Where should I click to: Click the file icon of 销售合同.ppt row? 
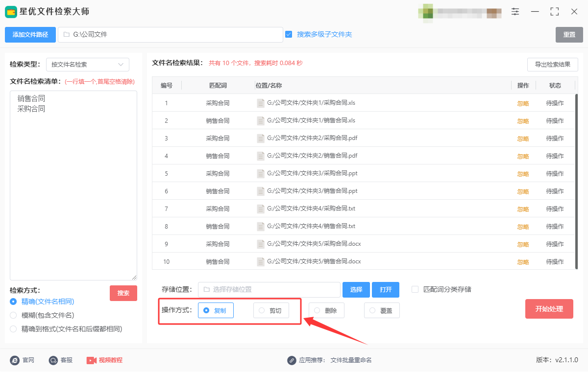click(x=261, y=191)
